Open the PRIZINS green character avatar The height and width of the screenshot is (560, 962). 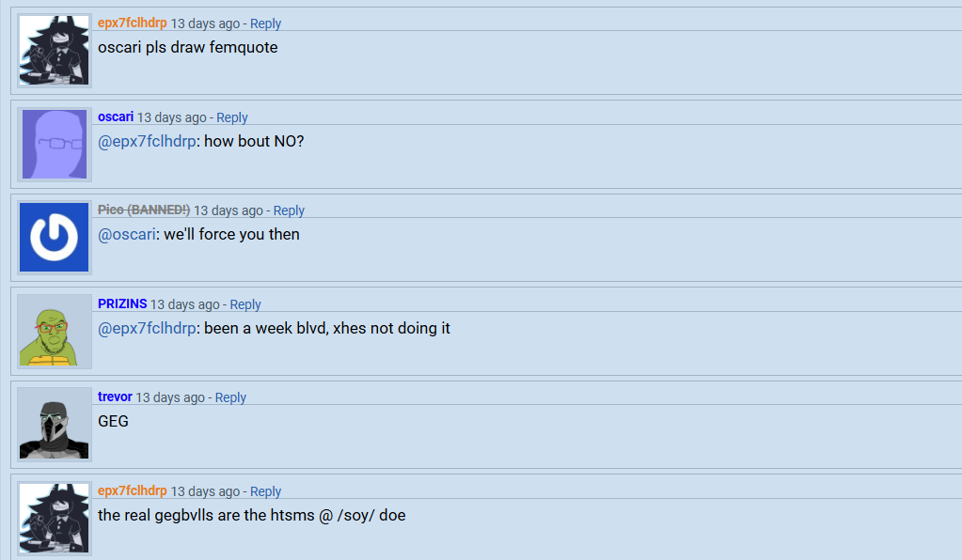(55, 332)
